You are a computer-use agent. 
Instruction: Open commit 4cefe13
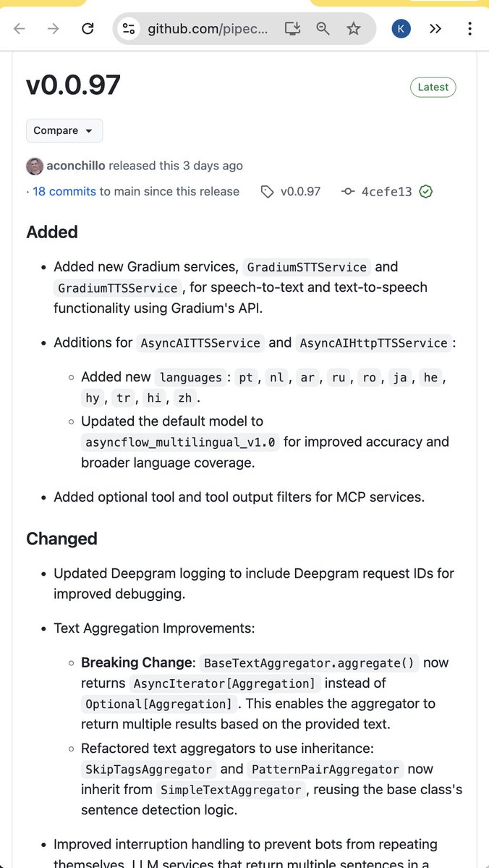click(x=386, y=192)
